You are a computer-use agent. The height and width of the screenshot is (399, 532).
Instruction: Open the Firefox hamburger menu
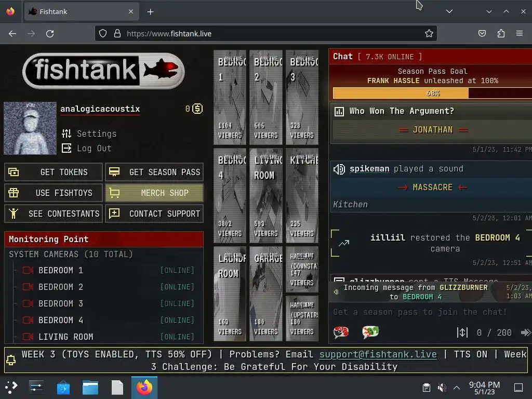pos(520,33)
